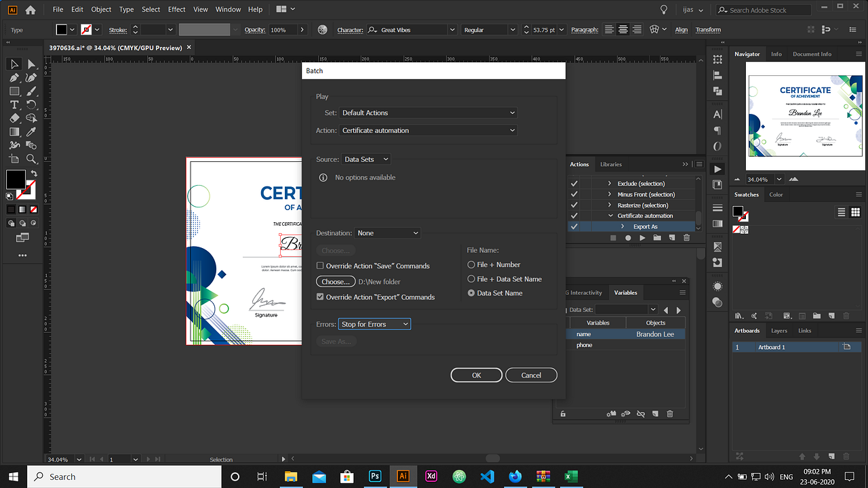Enable Override Action Save Commands

coord(320,266)
